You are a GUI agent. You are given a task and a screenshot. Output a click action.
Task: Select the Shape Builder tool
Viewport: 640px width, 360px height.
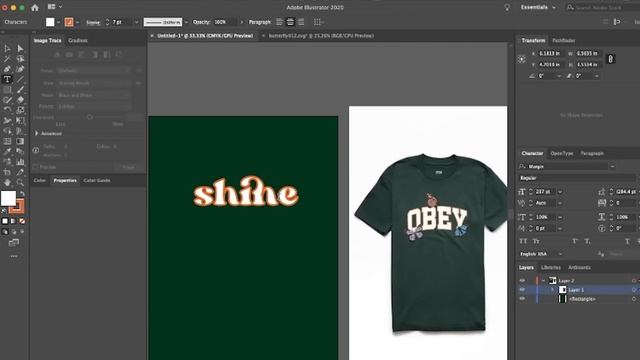[x=7, y=131]
